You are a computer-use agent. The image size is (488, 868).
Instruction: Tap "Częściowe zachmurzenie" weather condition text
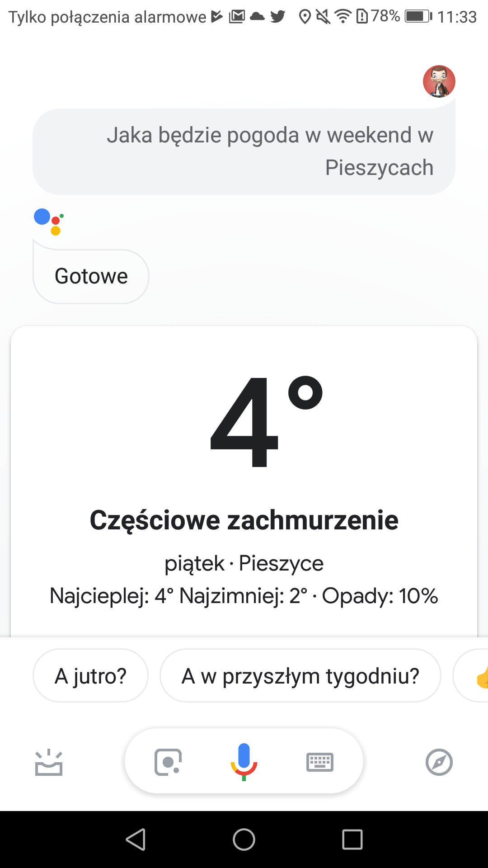tap(244, 520)
